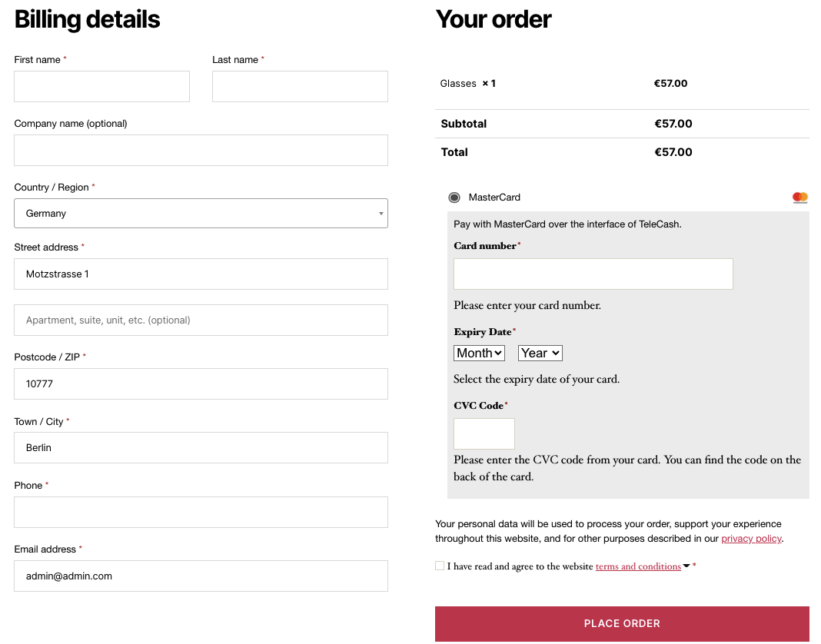Expand the terms and conditions arrow
The width and height of the screenshot is (821, 644).
(686, 566)
